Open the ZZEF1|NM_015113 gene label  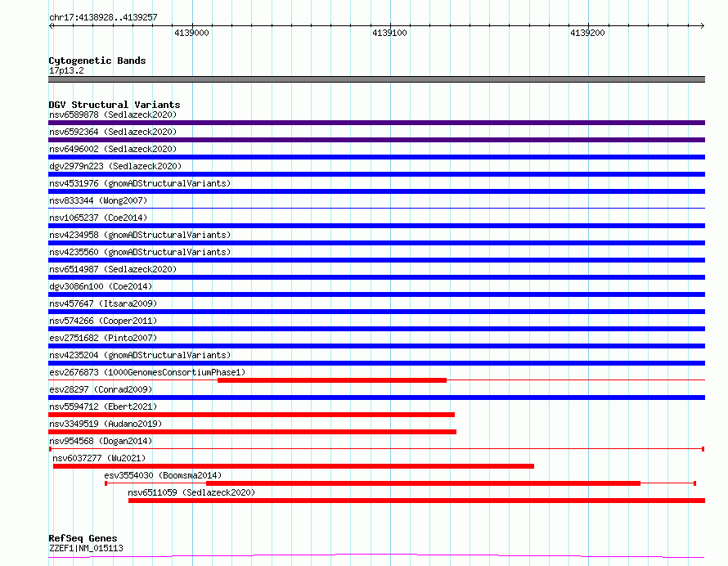87,548
